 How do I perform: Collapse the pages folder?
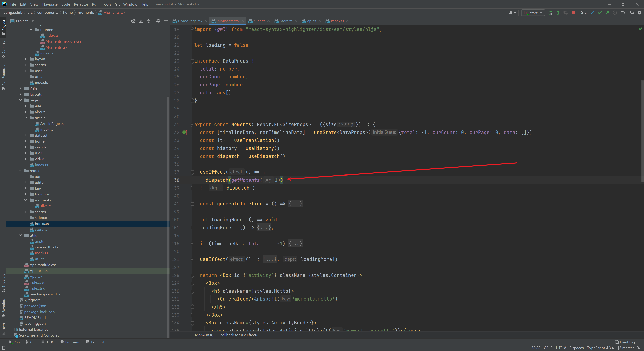coord(20,100)
